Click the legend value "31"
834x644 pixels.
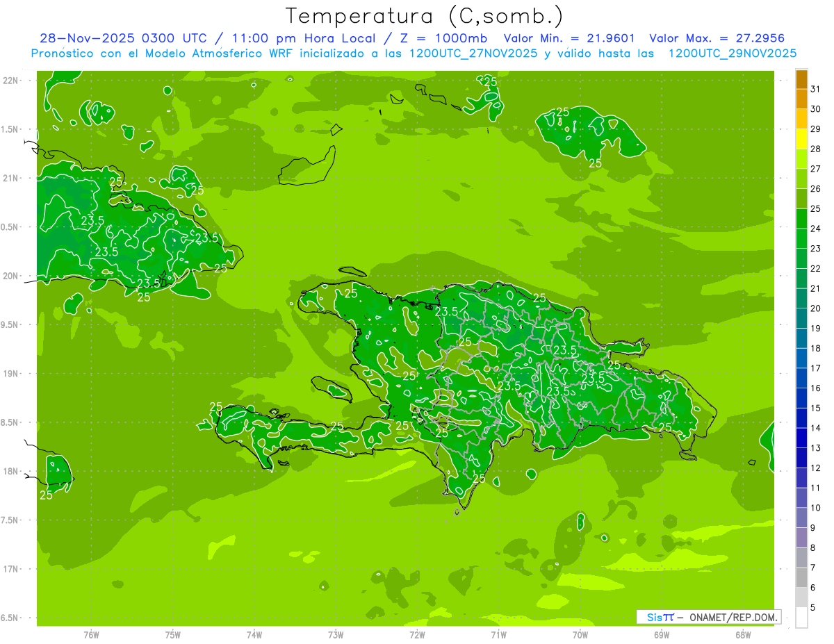point(815,89)
